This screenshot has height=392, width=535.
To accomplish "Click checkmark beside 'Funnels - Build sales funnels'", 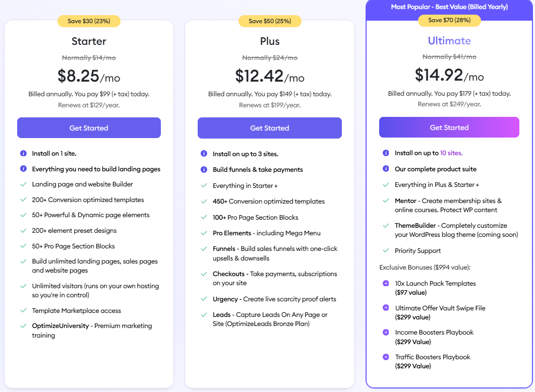I will pos(204,249).
